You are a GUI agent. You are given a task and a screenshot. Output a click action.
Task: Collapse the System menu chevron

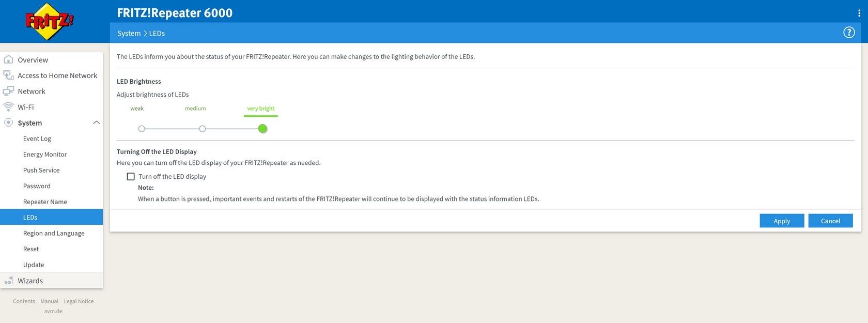coord(96,122)
